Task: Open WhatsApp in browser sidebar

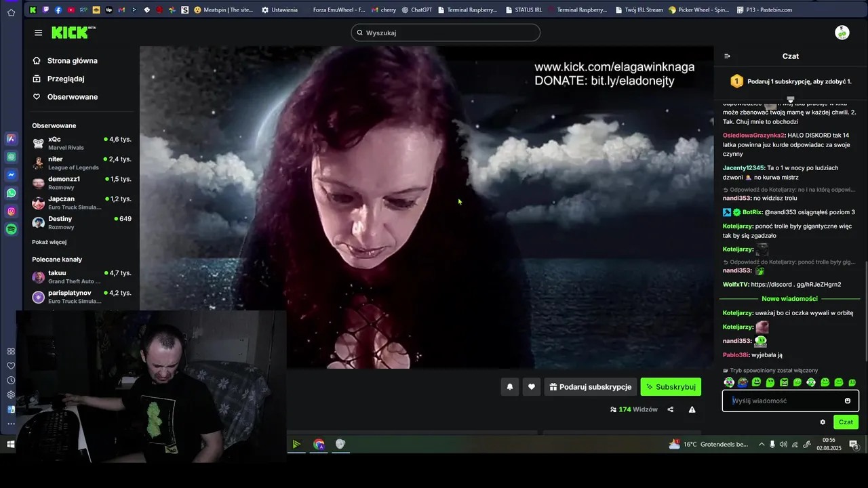Action: pyautogui.click(x=12, y=193)
